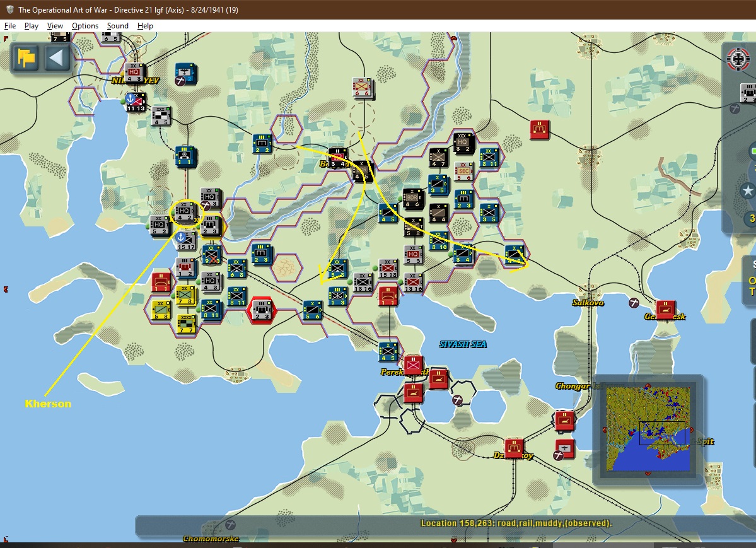Select the anchor unit with strength 15 17
The width and height of the screenshot is (756, 548).
[x=185, y=241]
